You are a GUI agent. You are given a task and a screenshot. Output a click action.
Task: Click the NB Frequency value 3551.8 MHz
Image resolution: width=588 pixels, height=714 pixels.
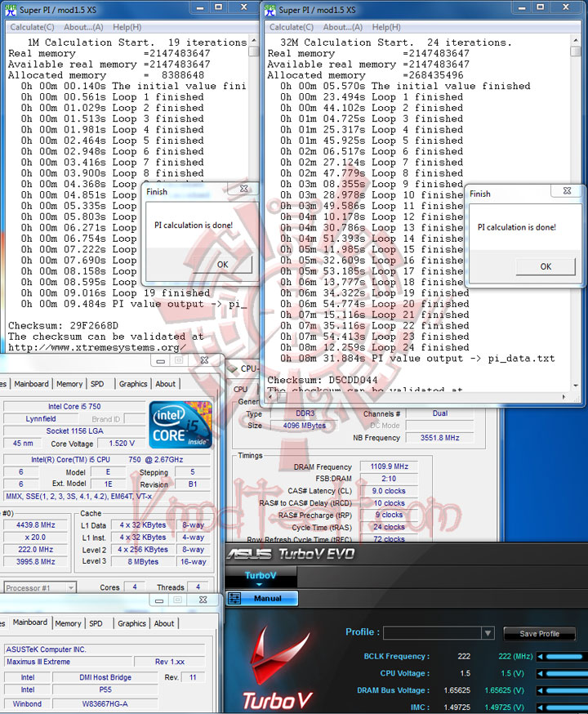point(439,438)
